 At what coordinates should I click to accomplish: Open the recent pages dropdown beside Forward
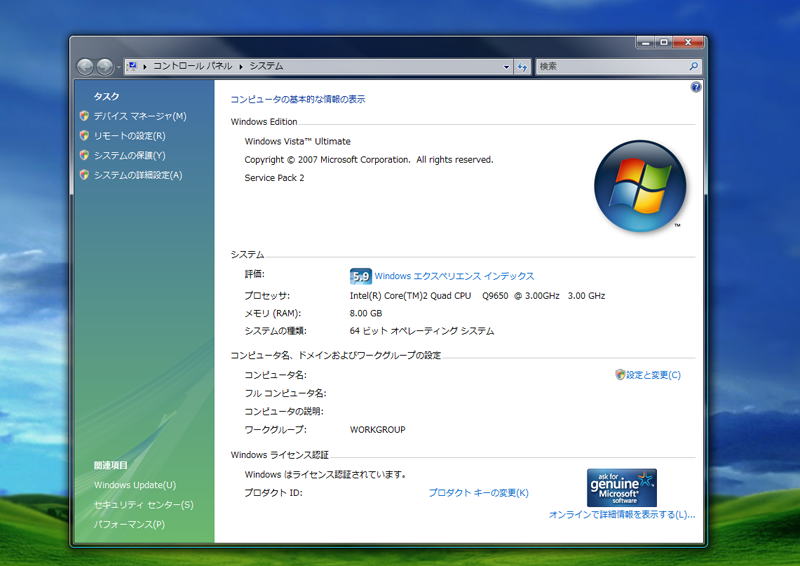[x=118, y=67]
